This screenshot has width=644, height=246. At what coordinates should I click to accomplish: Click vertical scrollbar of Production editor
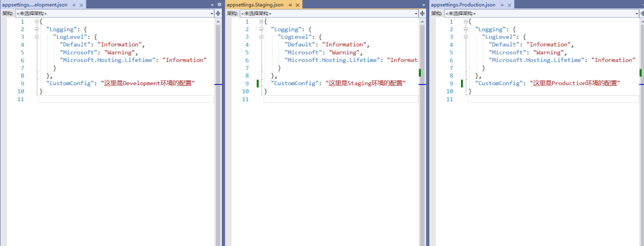642,131
